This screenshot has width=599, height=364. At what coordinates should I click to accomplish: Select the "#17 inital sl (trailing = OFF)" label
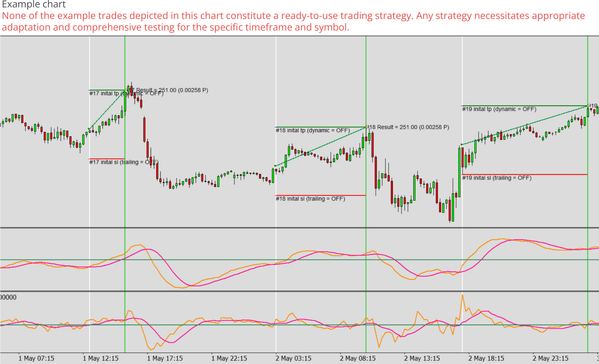coord(124,162)
